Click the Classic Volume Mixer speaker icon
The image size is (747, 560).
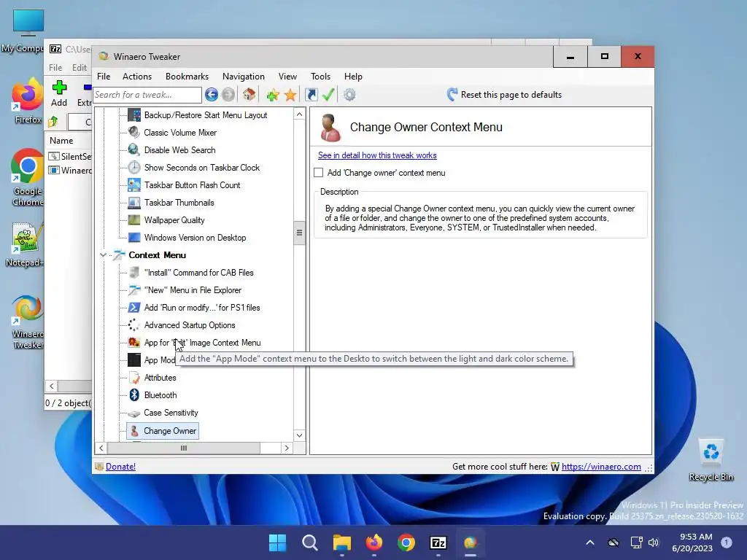(x=134, y=133)
